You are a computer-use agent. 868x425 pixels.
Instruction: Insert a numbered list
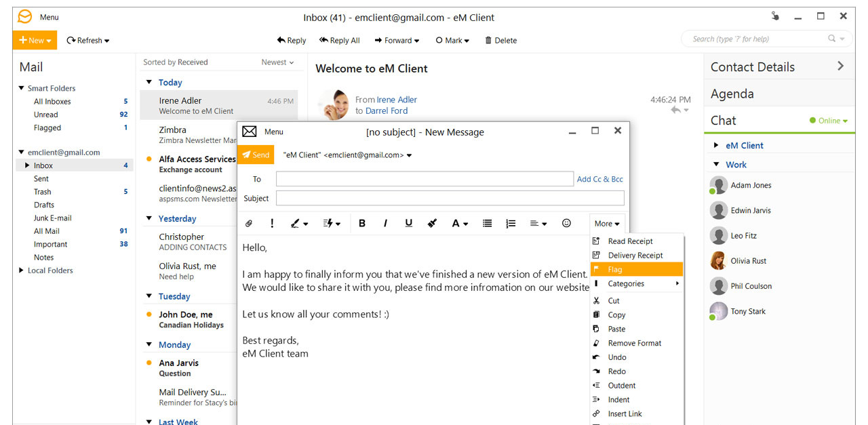(511, 223)
